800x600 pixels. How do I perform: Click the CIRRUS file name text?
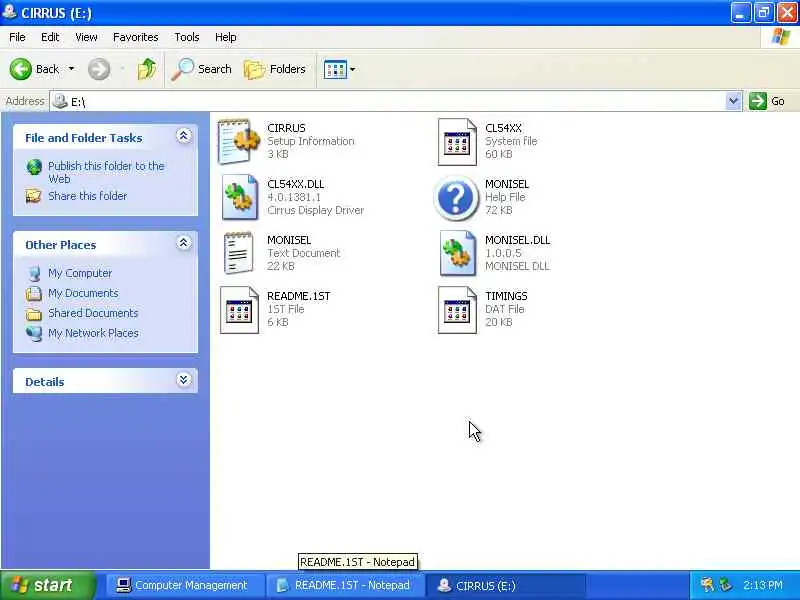click(286, 128)
